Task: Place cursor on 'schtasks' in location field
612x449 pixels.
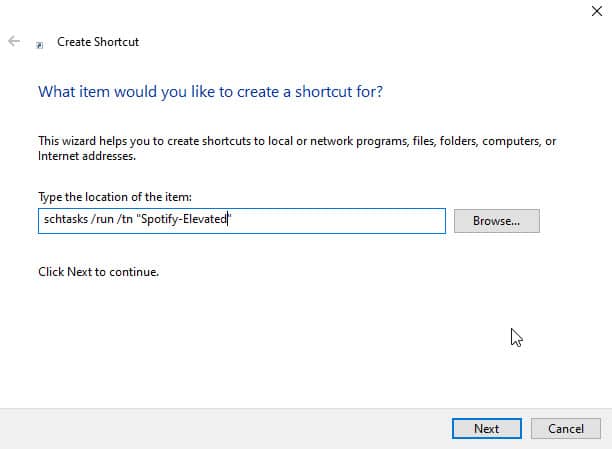Action: click(x=66, y=219)
